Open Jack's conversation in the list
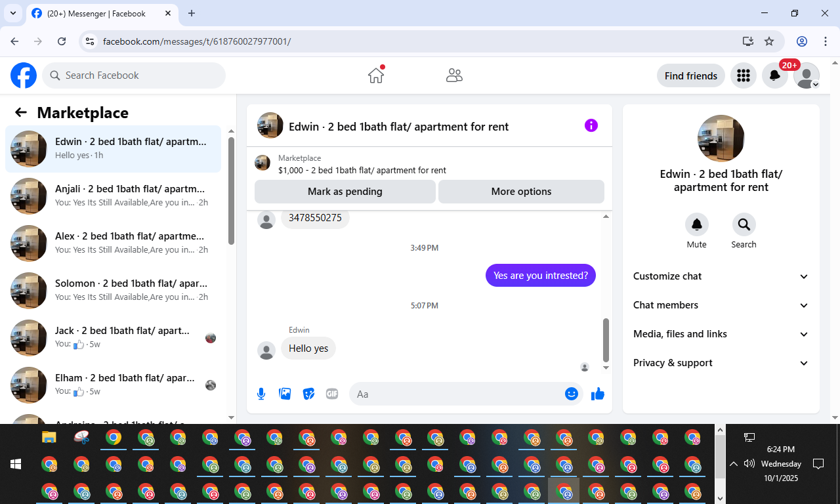 coord(114,338)
